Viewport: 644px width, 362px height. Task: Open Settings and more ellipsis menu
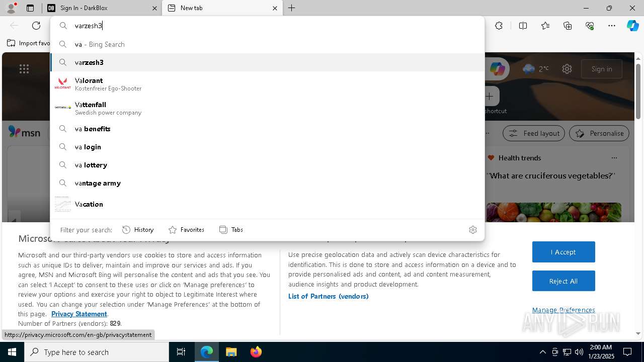click(612, 26)
